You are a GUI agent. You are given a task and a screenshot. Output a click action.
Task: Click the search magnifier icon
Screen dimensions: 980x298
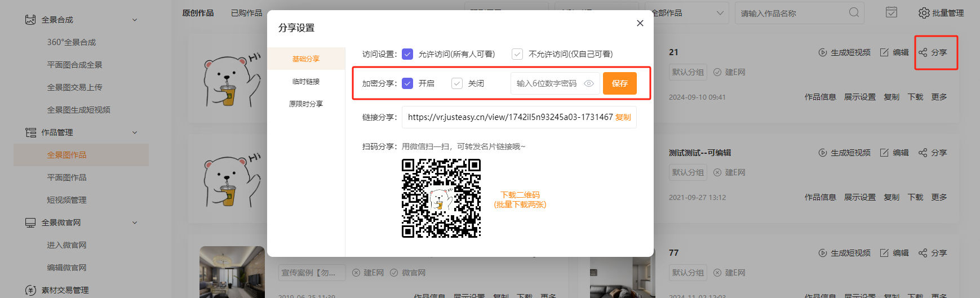click(854, 12)
